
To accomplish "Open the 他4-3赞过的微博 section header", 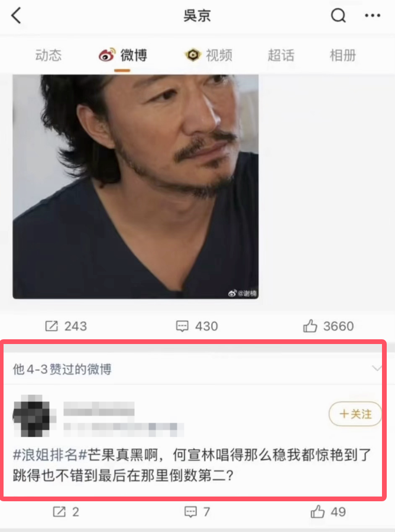I will (62, 369).
